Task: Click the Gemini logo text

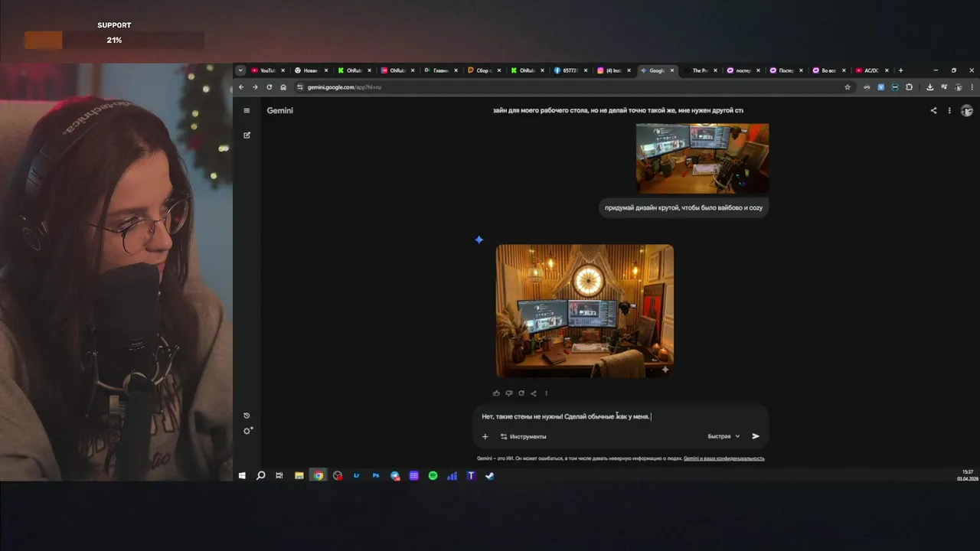Action: tap(279, 110)
